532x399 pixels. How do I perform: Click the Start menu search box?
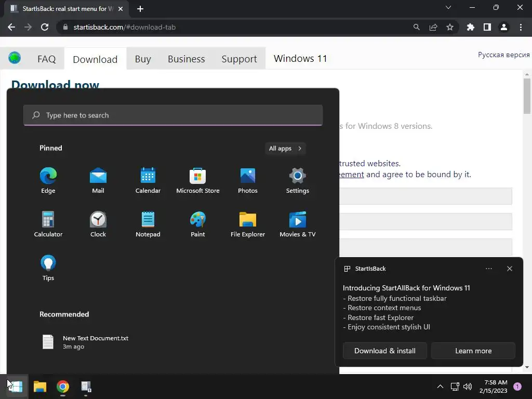point(173,115)
